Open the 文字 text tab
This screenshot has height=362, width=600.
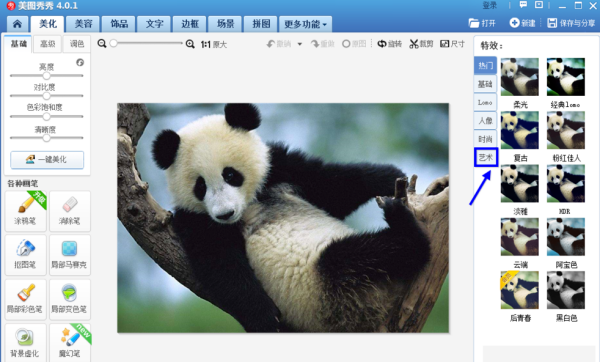155,24
